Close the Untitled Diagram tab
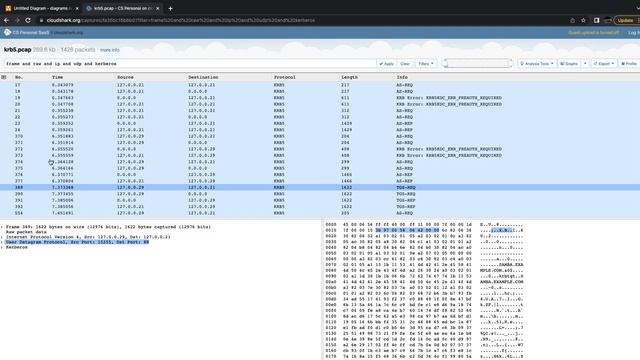 coord(77,8)
